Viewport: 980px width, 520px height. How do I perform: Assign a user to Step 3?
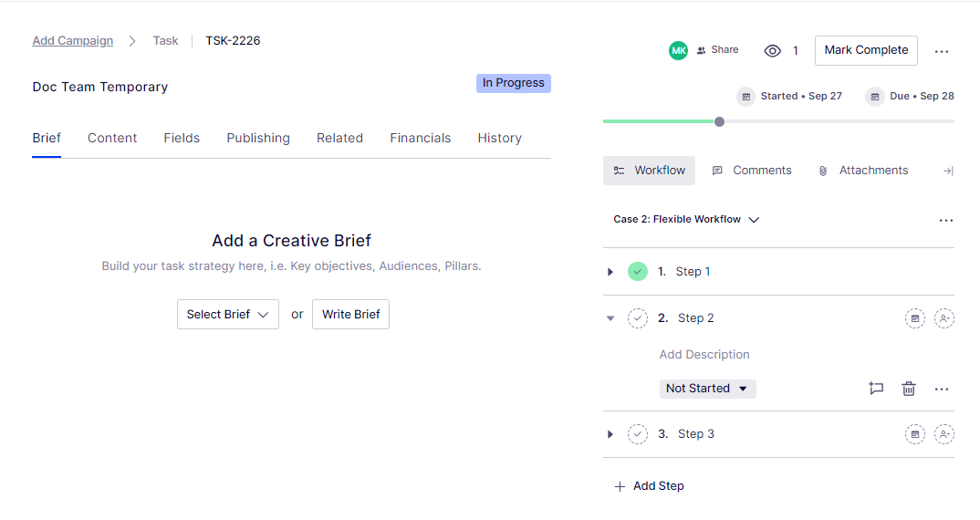[x=944, y=434]
